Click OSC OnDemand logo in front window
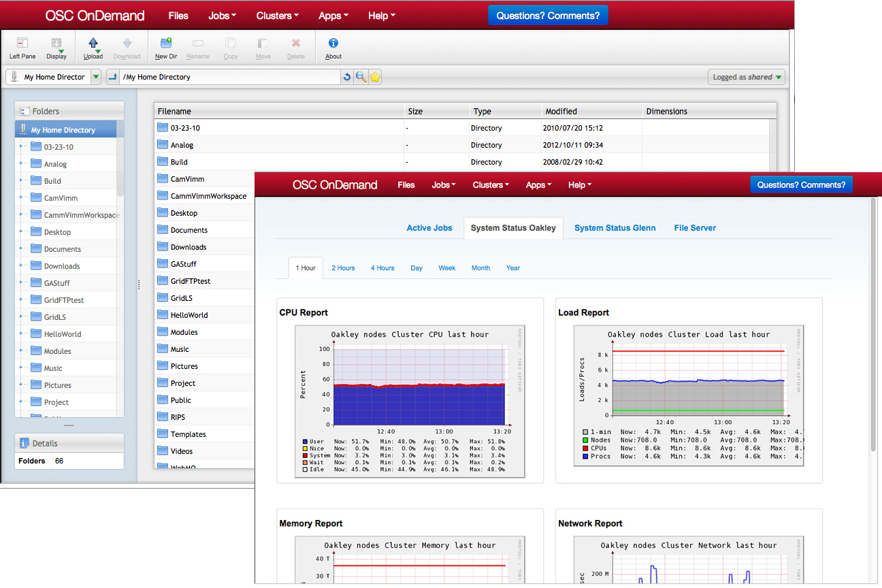Viewport: 882px width, 588px height. coord(335,185)
